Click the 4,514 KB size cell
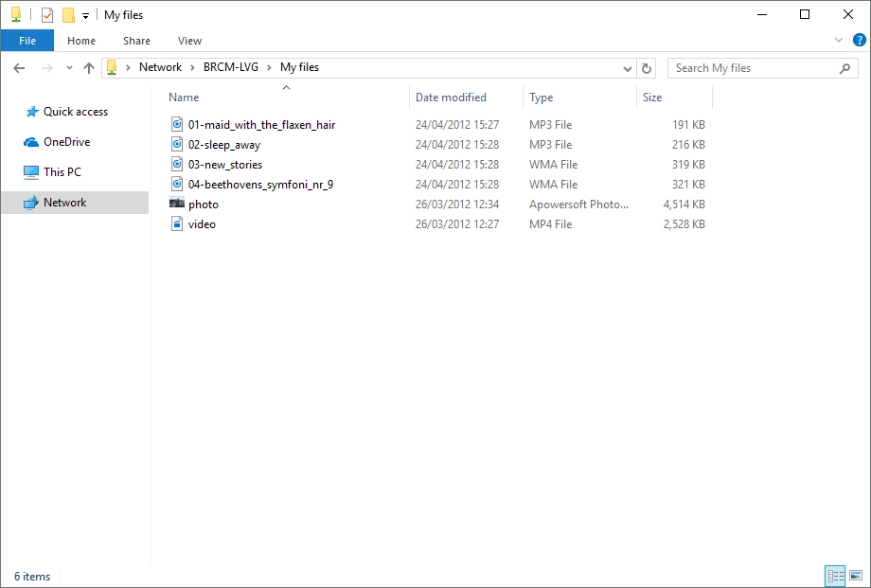The height and width of the screenshot is (588, 871). tap(684, 204)
